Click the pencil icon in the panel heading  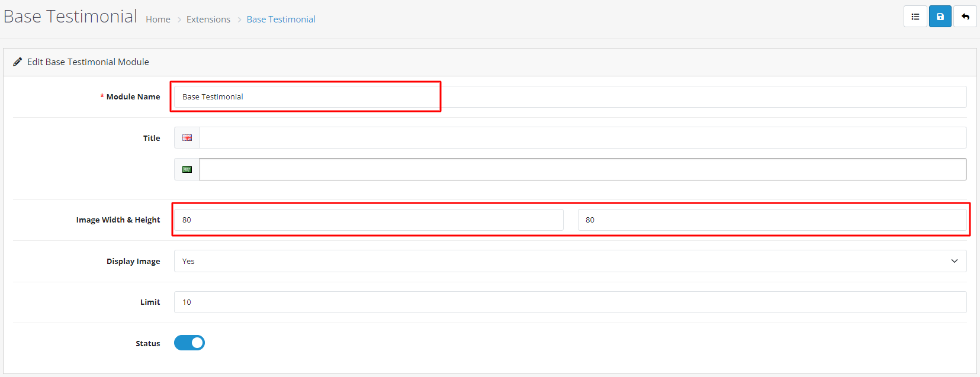point(18,62)
